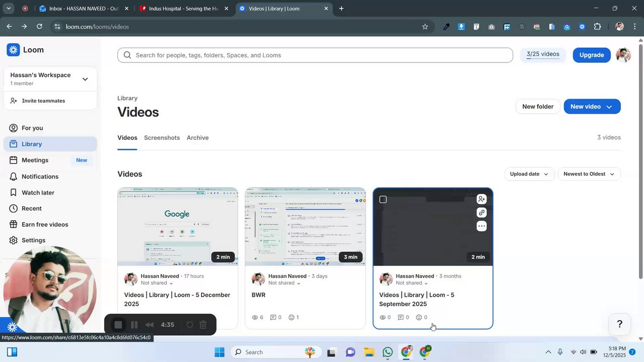Click the color picker eyedropper extension
Image resolution: width=644 pixels, height=362 pixels.
pyautogui.click(x=446, y=27)
